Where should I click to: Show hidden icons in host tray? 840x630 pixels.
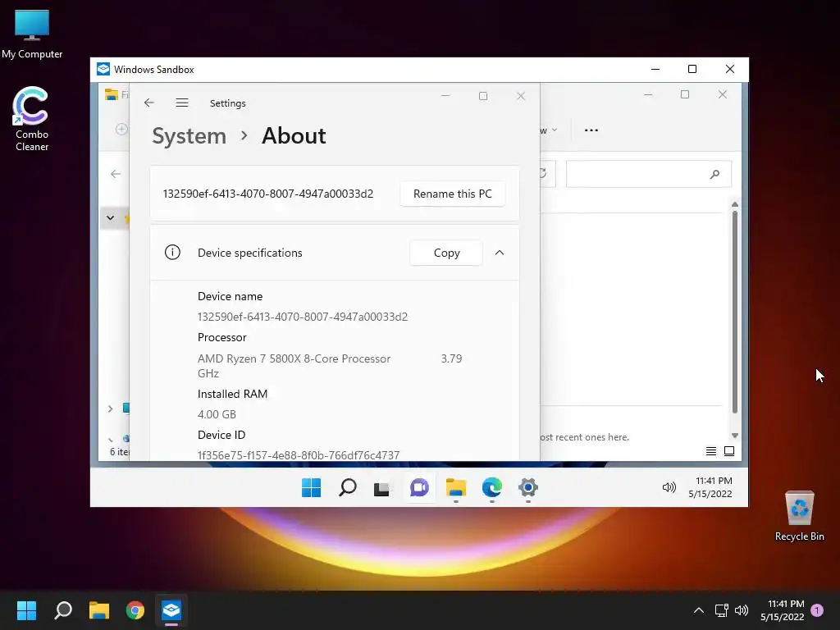click(699, 610)
